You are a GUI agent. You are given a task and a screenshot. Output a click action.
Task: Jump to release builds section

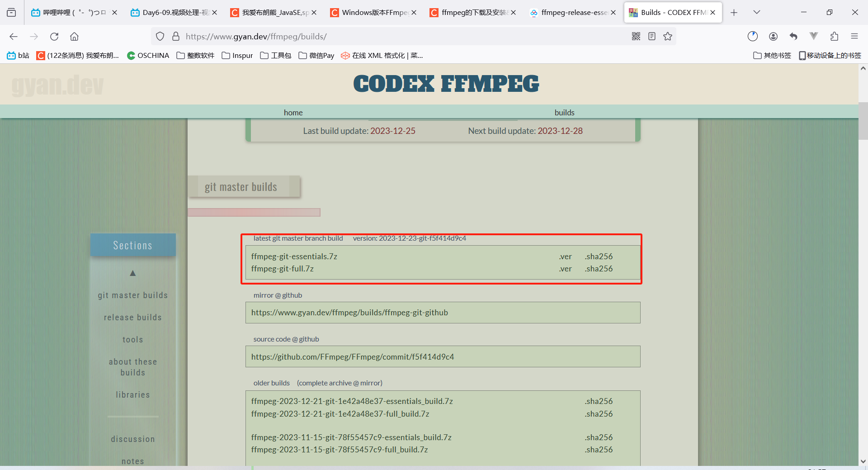tap(133, 318)
